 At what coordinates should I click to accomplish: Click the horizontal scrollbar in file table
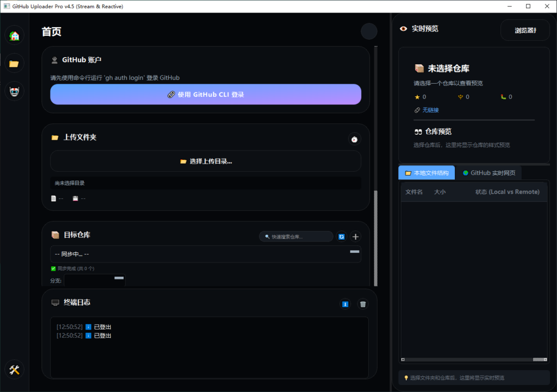(474, 359)
